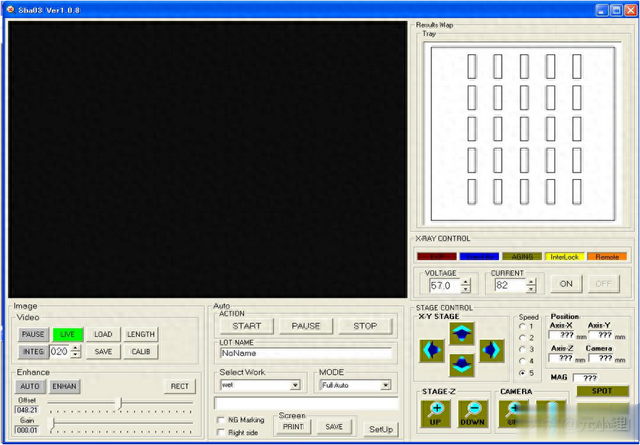Select center slot in Tray map

click(524, 129)
